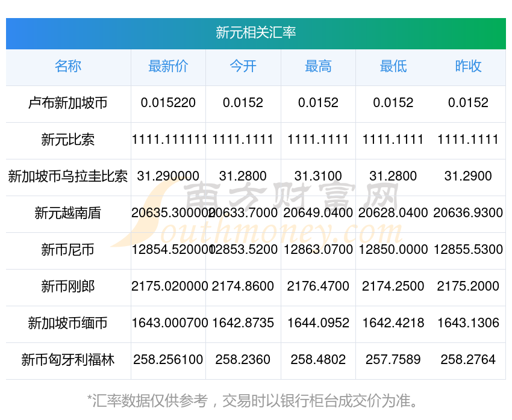Select latest price 2175.020000
This screenshot has width=512, height=420.
169,286
